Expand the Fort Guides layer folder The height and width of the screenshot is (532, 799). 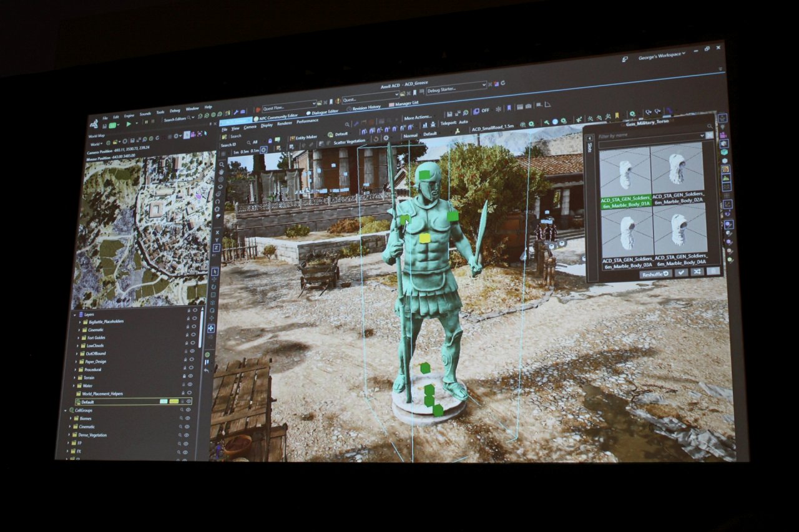tap(78, 338)
